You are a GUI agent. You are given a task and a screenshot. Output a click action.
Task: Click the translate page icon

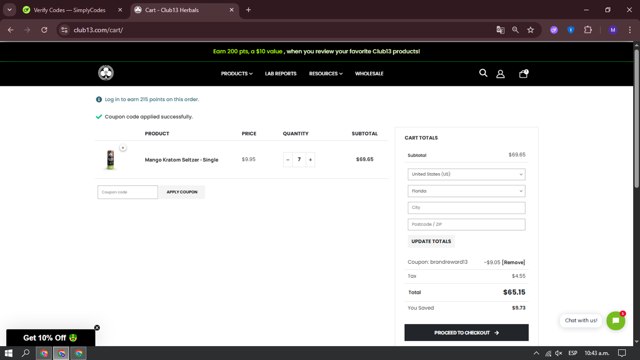[500, 30]
